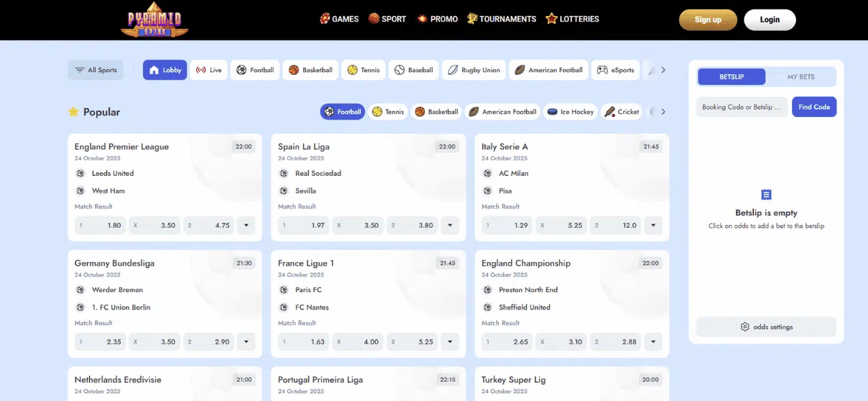868x401 pixels.
Task: Select Tennis in the sports bar
Action: [x=363, y=70]
